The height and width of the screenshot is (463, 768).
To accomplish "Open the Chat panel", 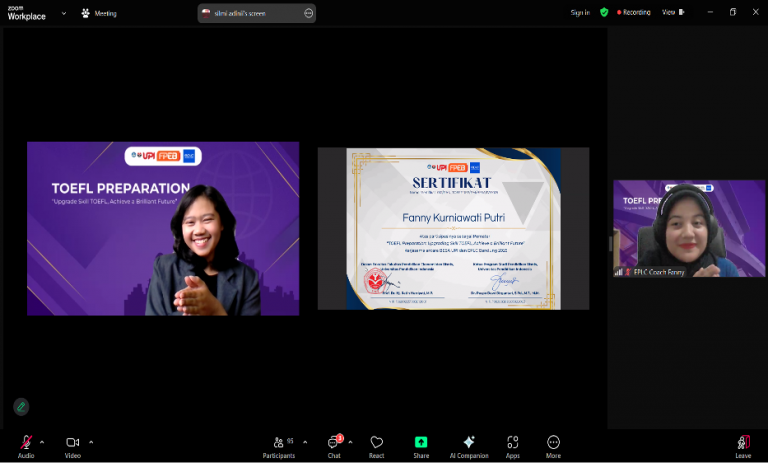I will click(334, 446).
